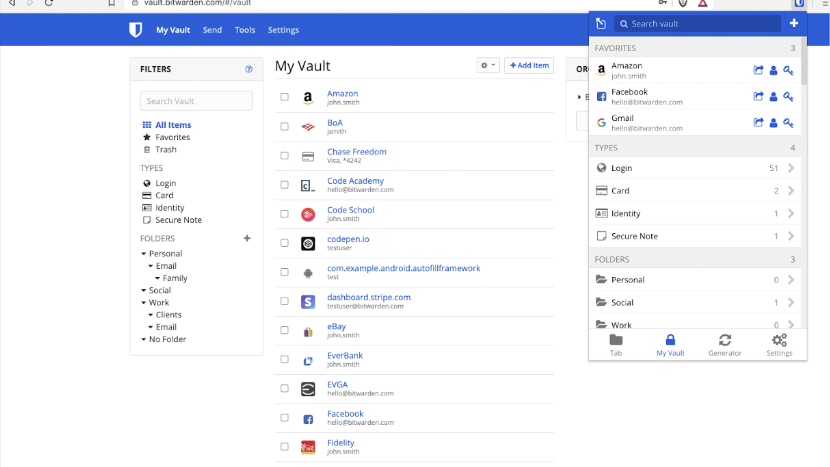Select the Chase Freedom checkbox
Image resolution: width=830 pixels, height=467 pixels.
[285, 156]
